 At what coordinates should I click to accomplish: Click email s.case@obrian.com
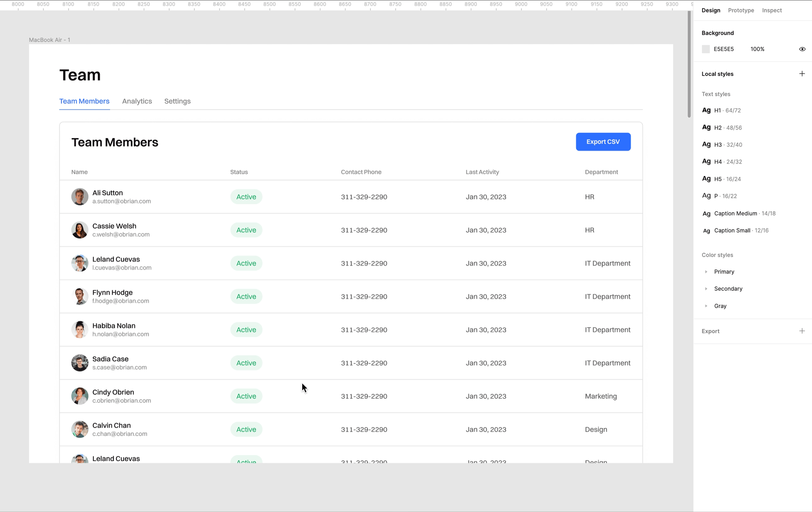pos(120,368)
